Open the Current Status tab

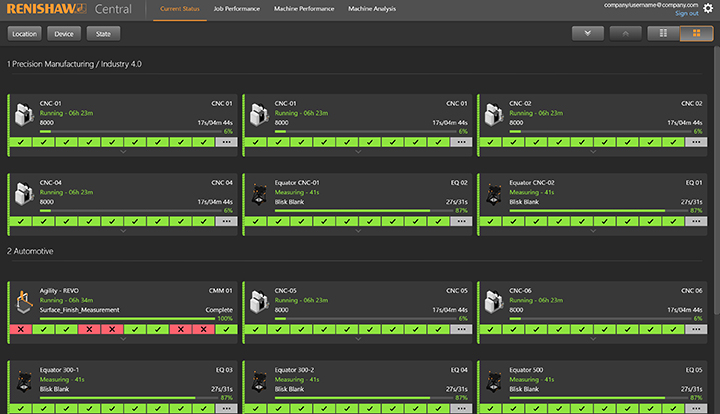(x=180, y=9)
